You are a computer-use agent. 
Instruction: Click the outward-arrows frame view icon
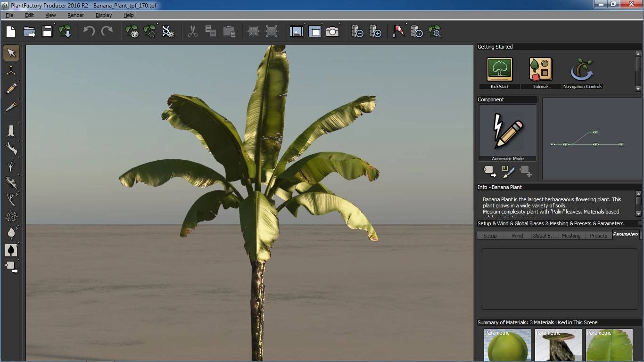272,32
